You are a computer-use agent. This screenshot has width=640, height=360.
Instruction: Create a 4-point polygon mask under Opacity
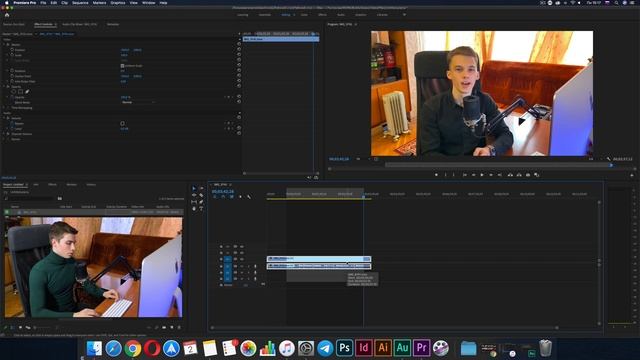click(x=20, y=91)
